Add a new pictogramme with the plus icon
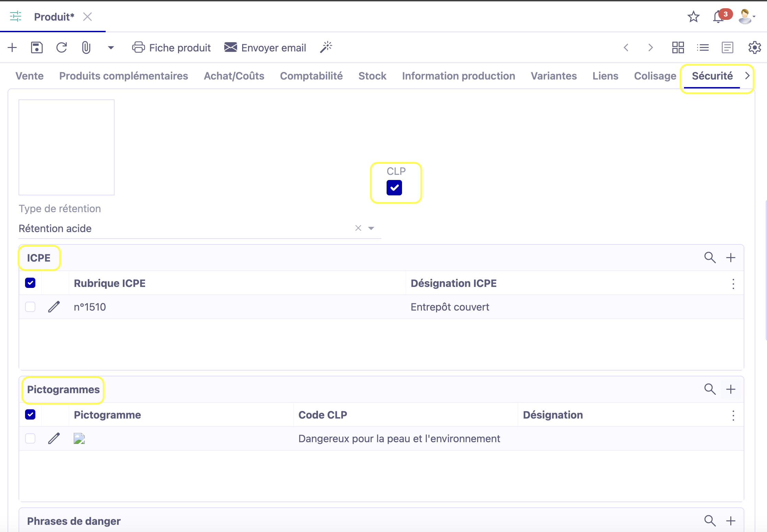Image resolution: width=767 pixels, height=532 pixels. click(731, 389)
